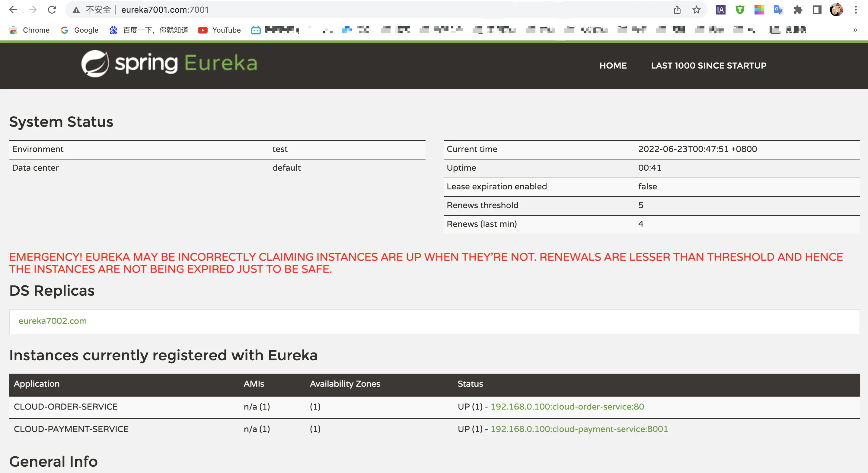Go to HOME in Eureka navigation
Image resolution: width=868 pixels, height=473 pixels.
tap(613, 66)
